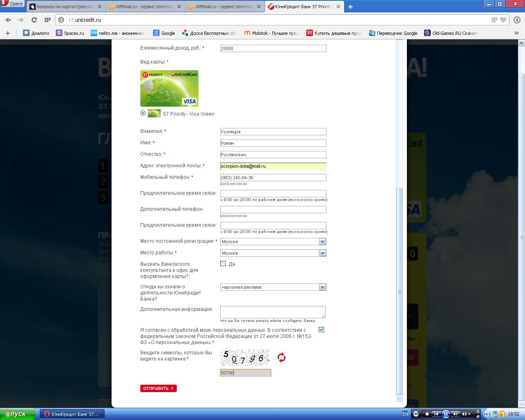Click the Дополнительный телефон input field
Screen dimensions: 525x420
(x=273, y=210)
